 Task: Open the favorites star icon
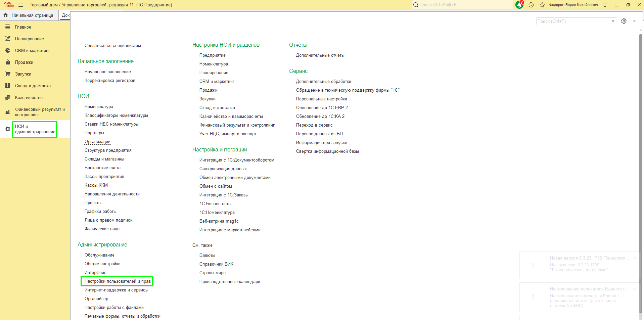(542, 5)
